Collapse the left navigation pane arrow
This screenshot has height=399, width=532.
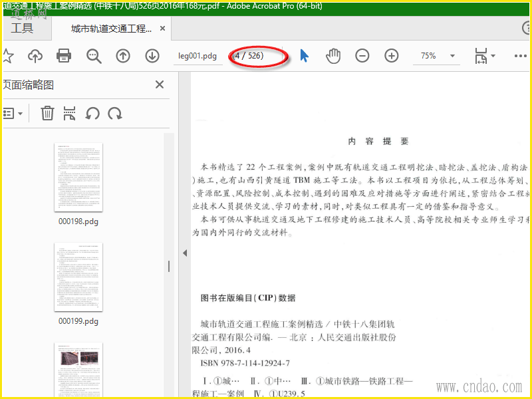coord(185,253)
